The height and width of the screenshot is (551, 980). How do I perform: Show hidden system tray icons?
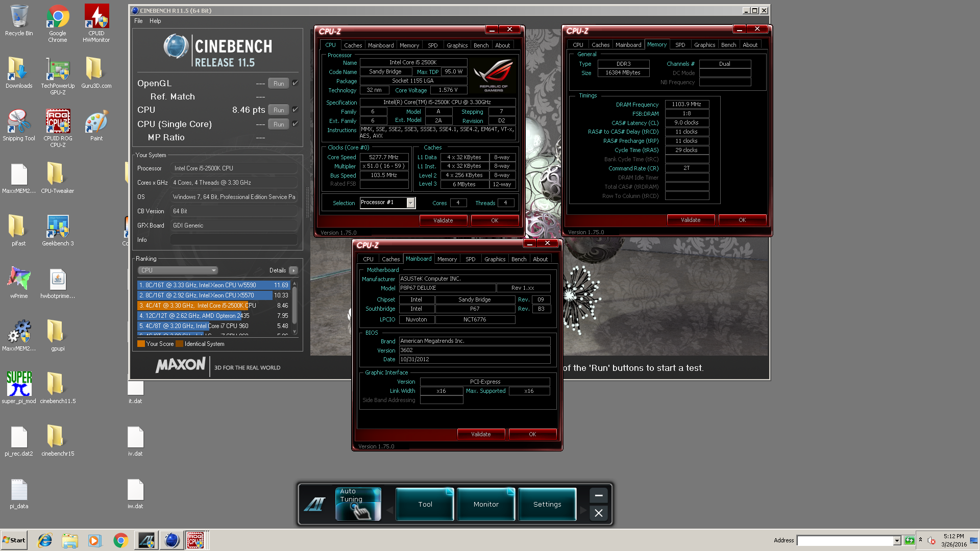pyautogui.click(x=920, y=540)
